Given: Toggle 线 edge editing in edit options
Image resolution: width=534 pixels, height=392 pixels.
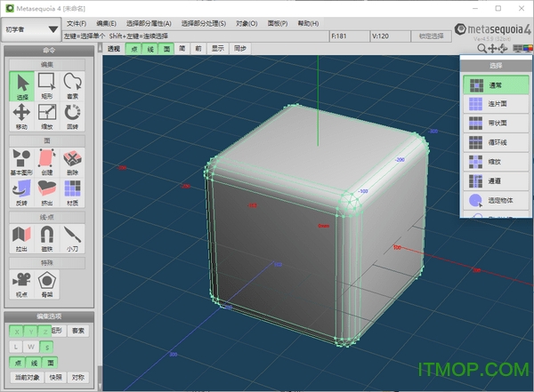Looking at the screenshot, I should [34, 363].
